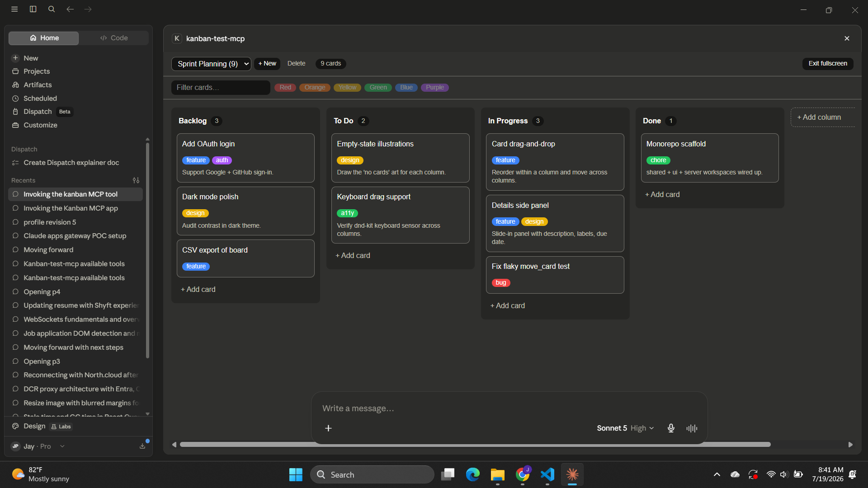Open the hamburger menu icon
The height and width of the screenshot is (488, 868).
click(x=14, y=9)
